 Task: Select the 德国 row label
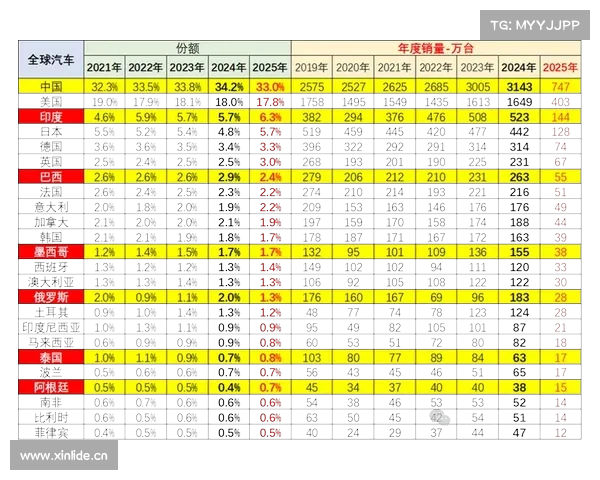coord(51,147)
